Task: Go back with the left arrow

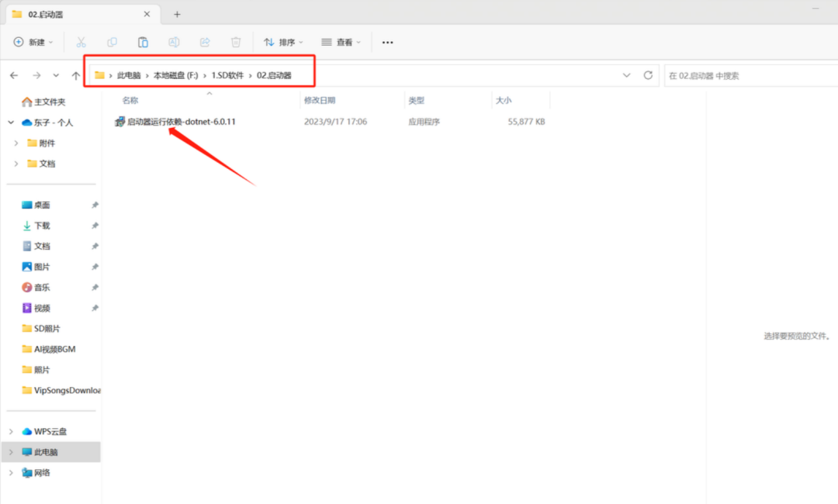Action: (14, 76)
